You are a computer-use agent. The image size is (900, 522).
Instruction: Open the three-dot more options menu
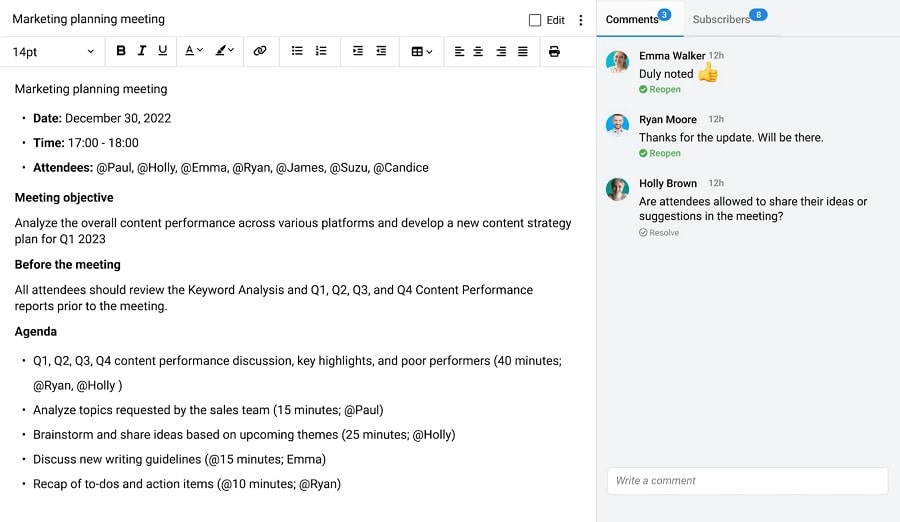click(581, 20)
